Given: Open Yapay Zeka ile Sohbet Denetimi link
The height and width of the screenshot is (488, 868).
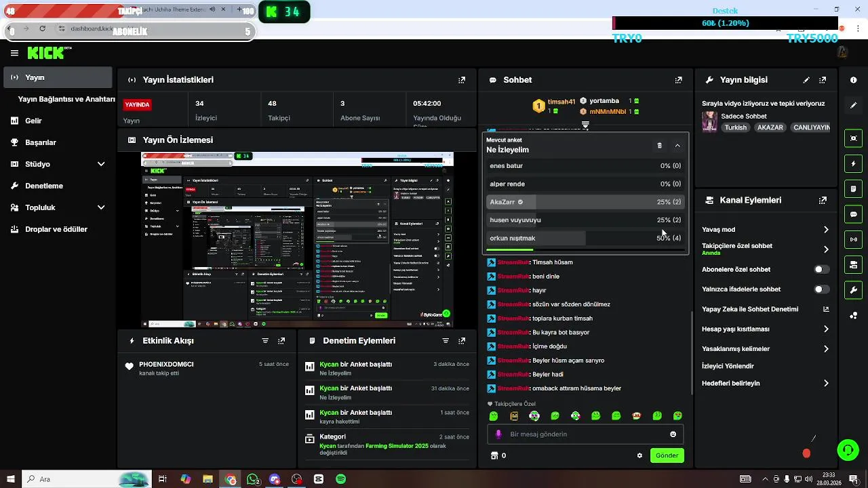Looking at the screenshot, I should [x=766, y=309].
